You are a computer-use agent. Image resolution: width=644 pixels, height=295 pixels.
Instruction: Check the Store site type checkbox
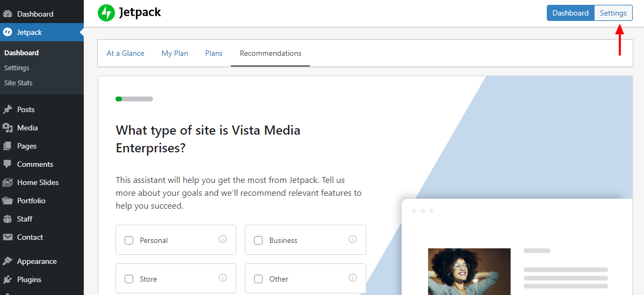tap(129, 279)
